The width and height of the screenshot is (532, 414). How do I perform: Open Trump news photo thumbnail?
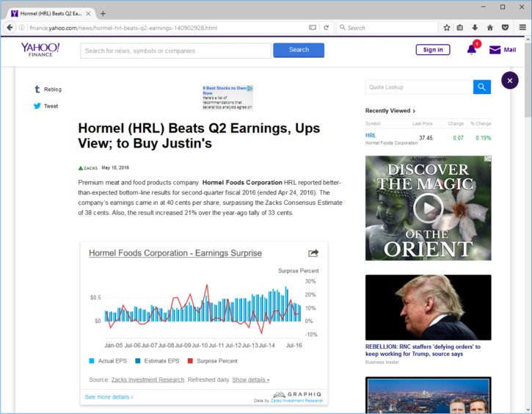point(429,308)
